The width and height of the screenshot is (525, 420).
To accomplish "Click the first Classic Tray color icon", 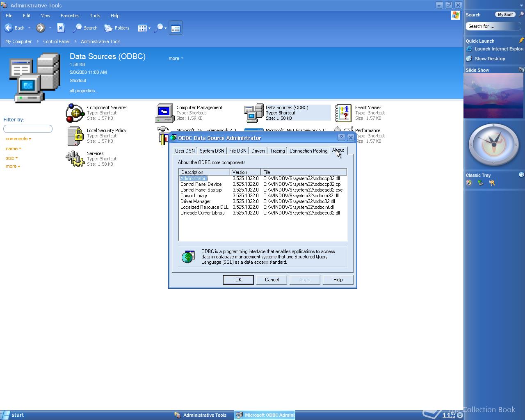I will pyautogui.click(x=469, y=183).
